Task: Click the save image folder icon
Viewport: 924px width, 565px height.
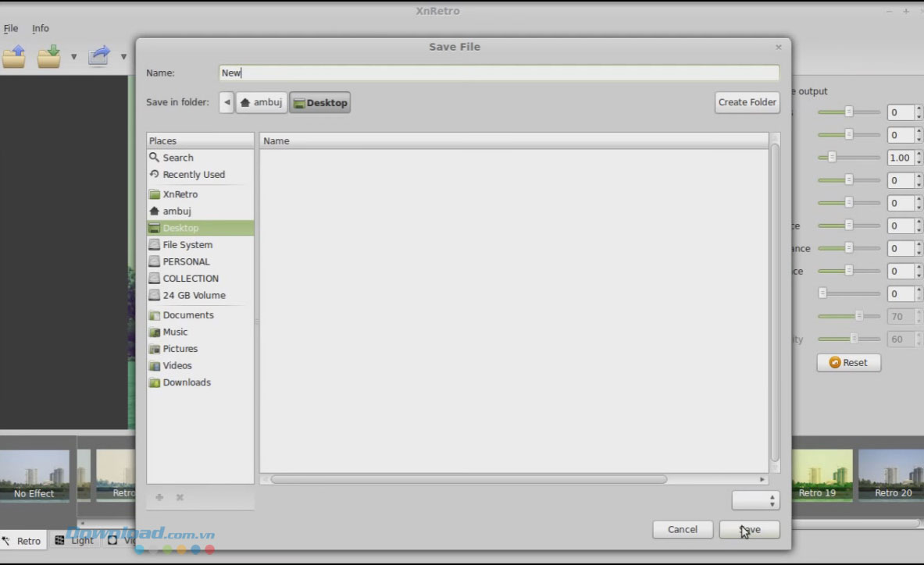Action: 48,56
